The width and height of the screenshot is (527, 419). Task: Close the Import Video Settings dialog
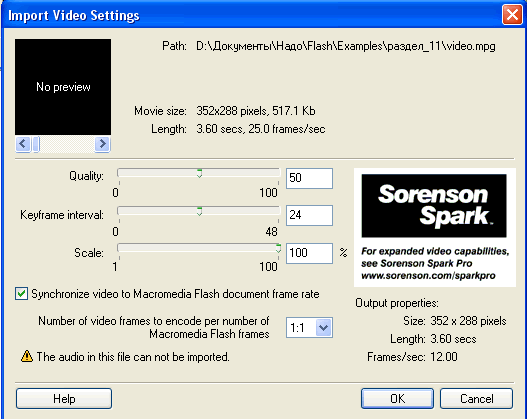click(x=512, y=14)
